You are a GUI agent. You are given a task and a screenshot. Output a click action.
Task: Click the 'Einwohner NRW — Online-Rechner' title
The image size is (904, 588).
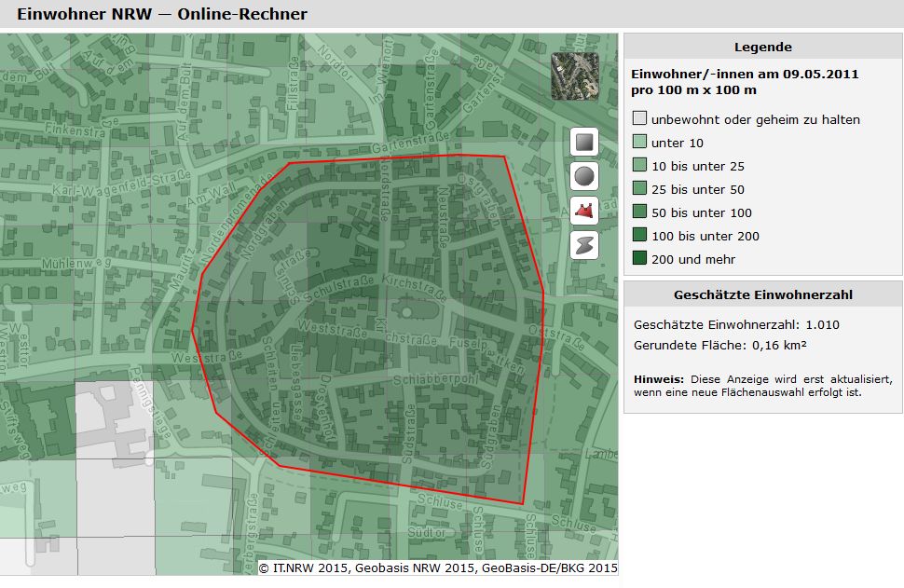(162, 14)
